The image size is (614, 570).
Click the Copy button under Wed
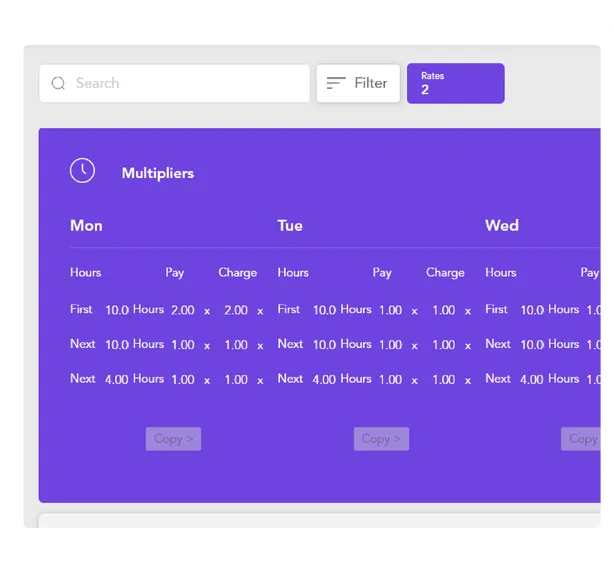[581, 439]
